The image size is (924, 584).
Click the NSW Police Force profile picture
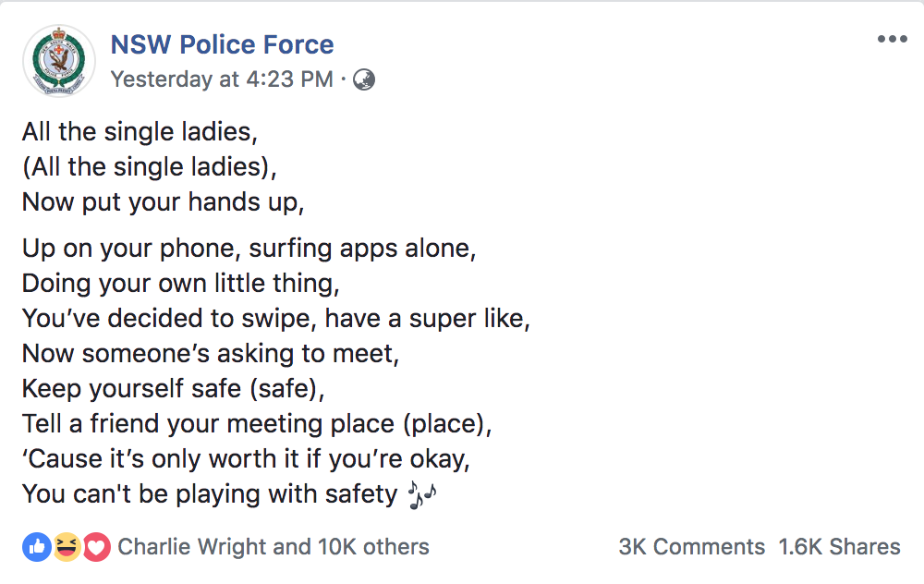(x=58, y=61)
